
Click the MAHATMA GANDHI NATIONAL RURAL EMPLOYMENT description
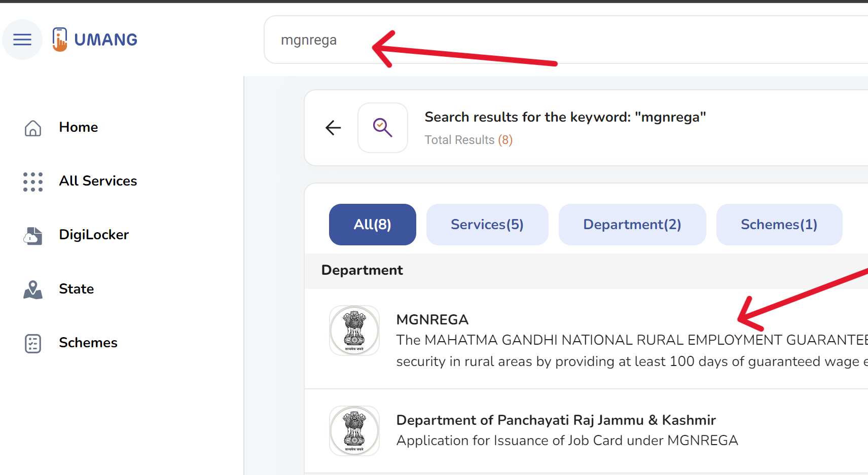pos(632,351)
